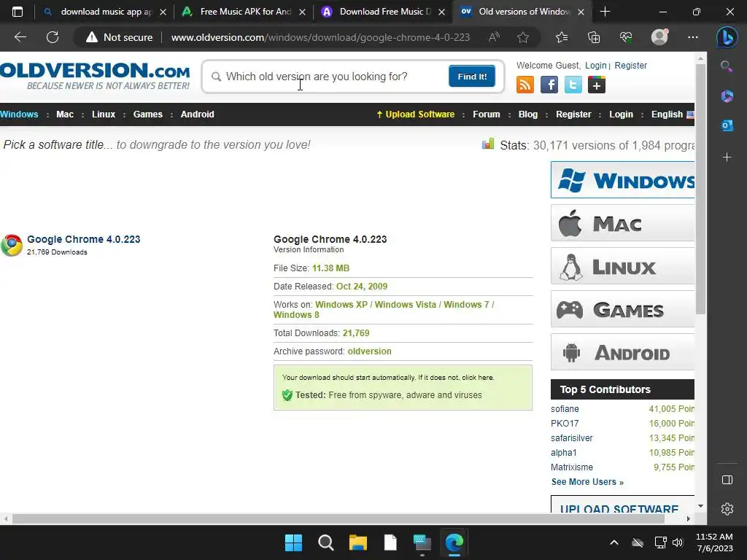This screenshot has width=747, height=560.
Task: Select the Linux platform banner
Action: pyautogui.click(x=622, y=265)
